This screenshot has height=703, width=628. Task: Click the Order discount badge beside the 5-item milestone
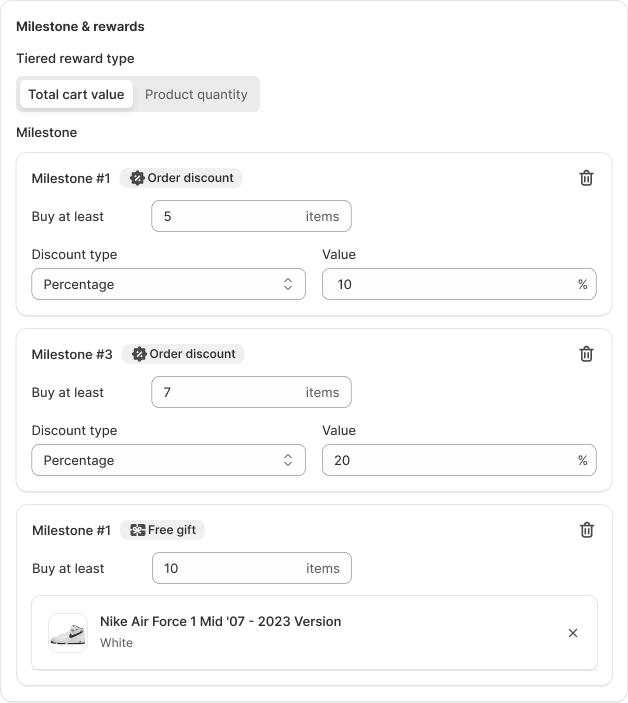181,178
